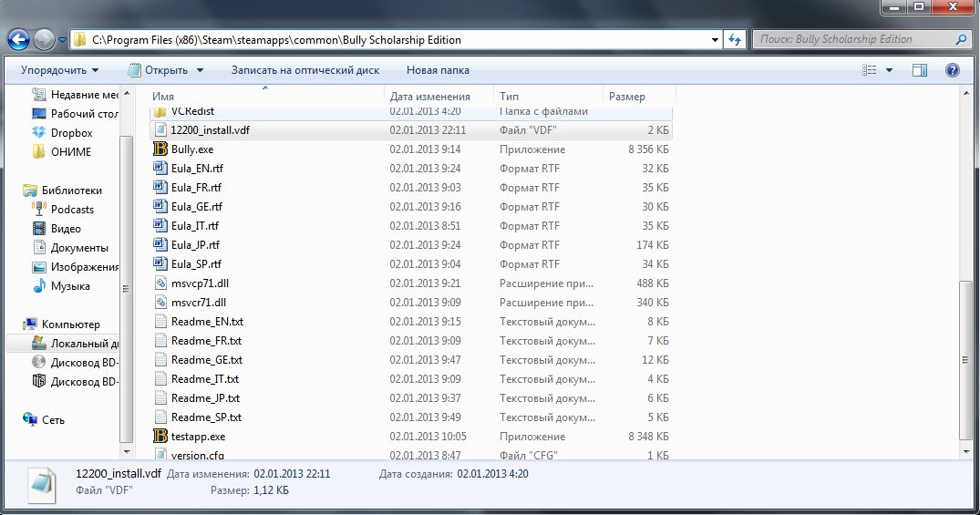Select the Readme_GE.txt file name
This screenshot has height=515, width=980.
click(207, 360)
